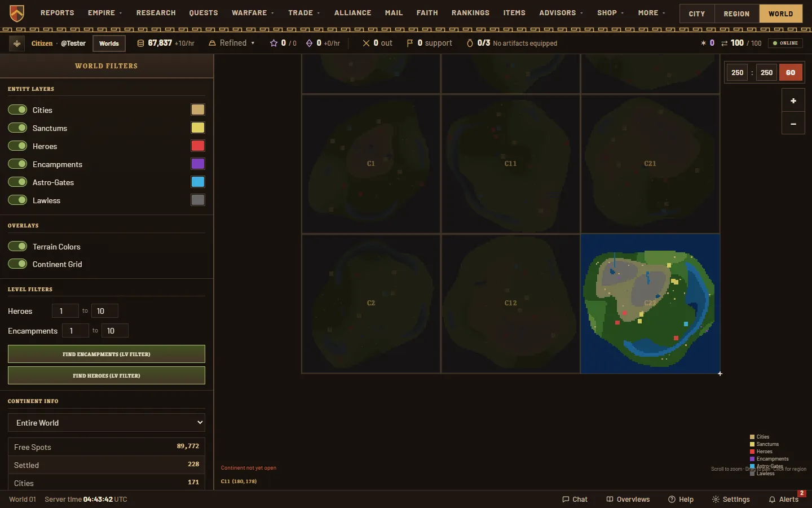The width and height of the screenshot is (812, 508).
Task: Open Alerts notifications
Action: tap(784, 500)
